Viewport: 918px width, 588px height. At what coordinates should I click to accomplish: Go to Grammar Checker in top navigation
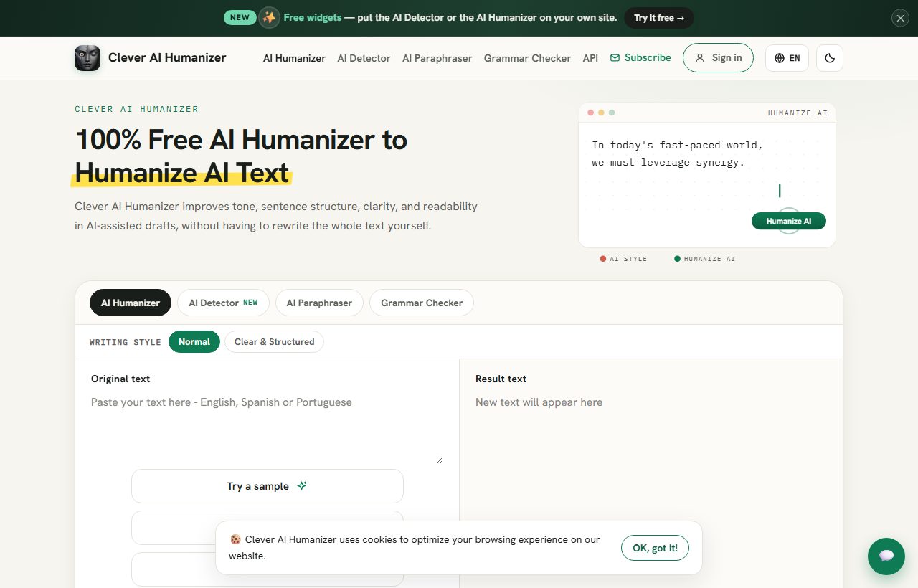(527, 58)
